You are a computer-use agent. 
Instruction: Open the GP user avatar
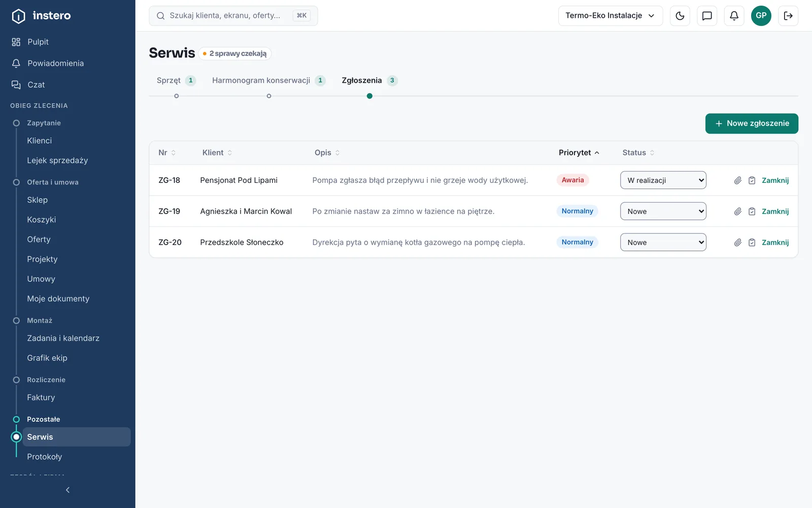(x=761, y=16)
